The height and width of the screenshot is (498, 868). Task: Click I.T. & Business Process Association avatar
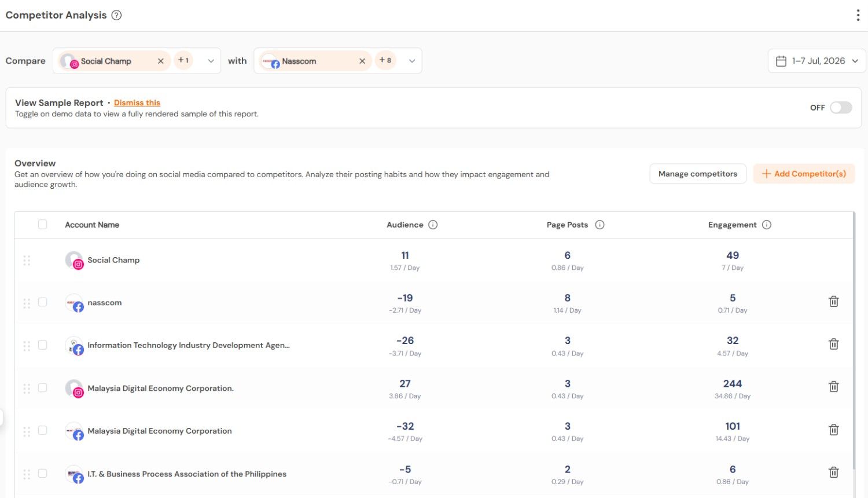(74, 474)
